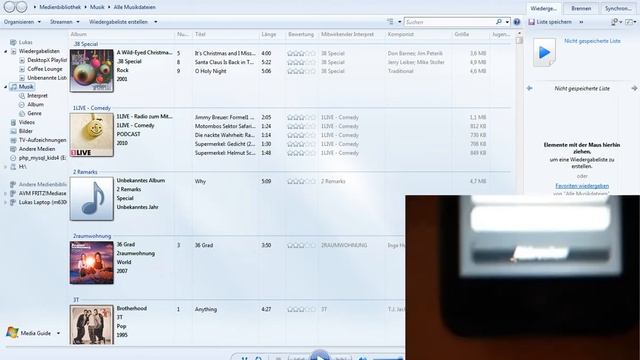Click the A Wild-Eyed Christmas album cover
The height and width of the screenshot is (360, 640).
click(91, 71)
